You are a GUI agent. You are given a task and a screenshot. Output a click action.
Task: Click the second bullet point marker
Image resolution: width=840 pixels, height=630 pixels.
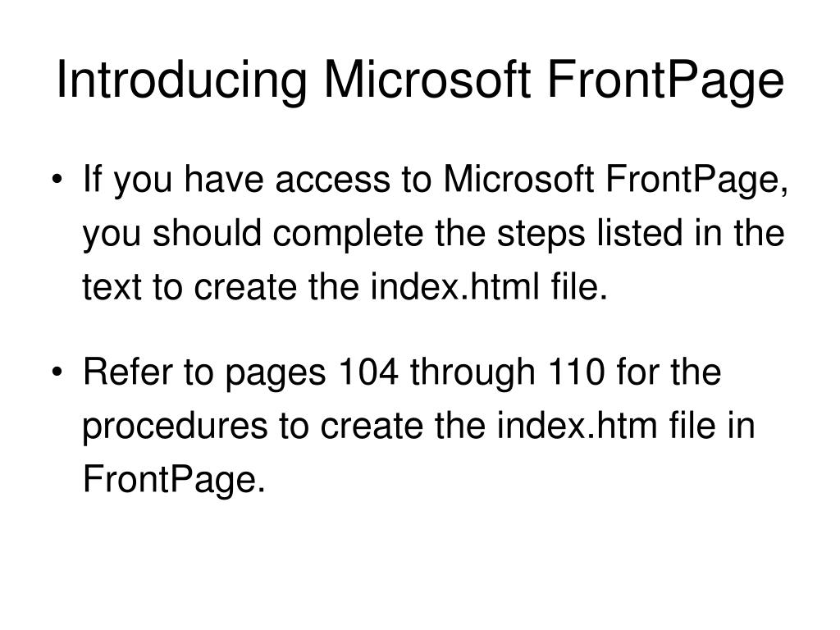(x=58, y=372)
